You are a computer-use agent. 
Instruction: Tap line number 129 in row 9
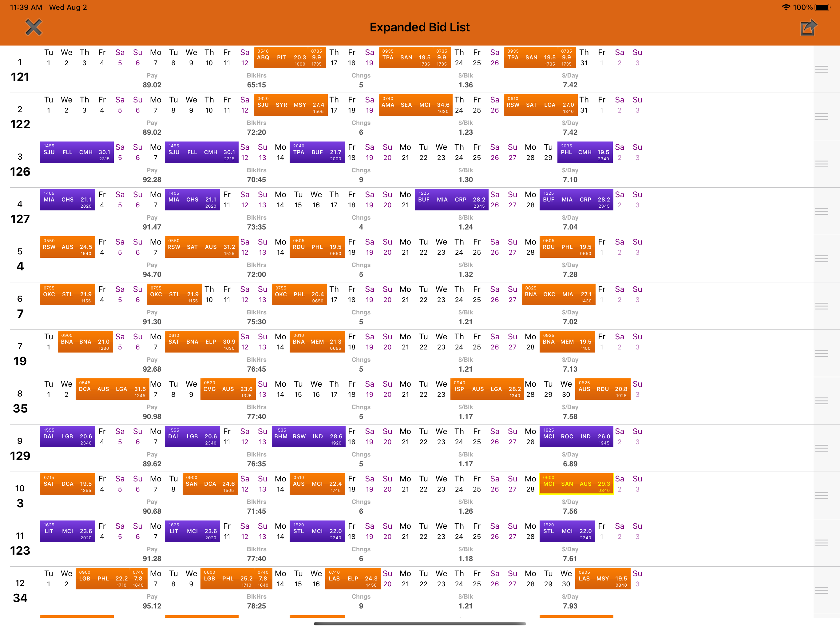pyautogui.click(x=20, y=456)
